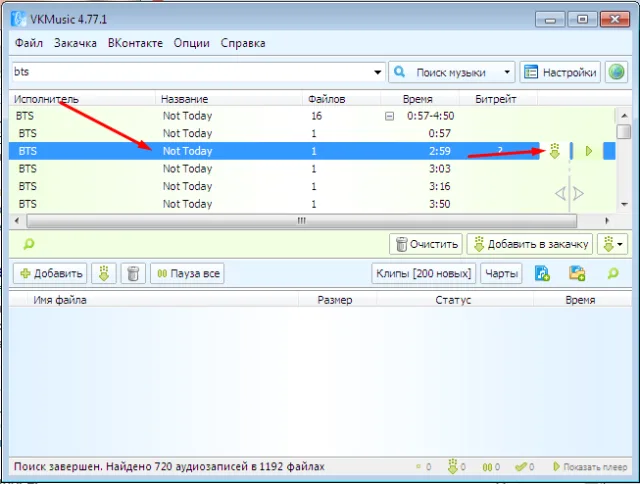Open the Закачка menu

pos(75,43)
